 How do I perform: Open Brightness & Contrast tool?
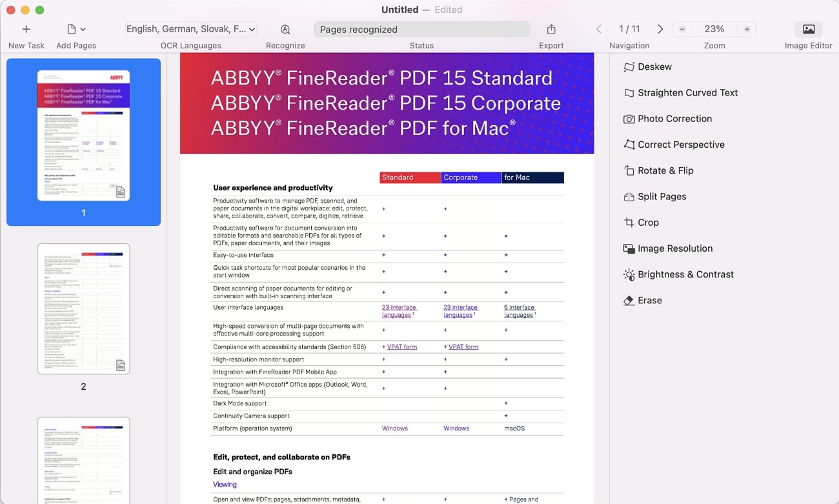(x=678, y=274)
